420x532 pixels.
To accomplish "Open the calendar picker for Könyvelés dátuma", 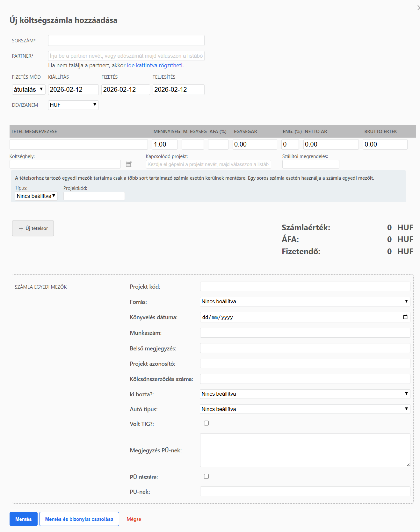I will click(405, 317).
